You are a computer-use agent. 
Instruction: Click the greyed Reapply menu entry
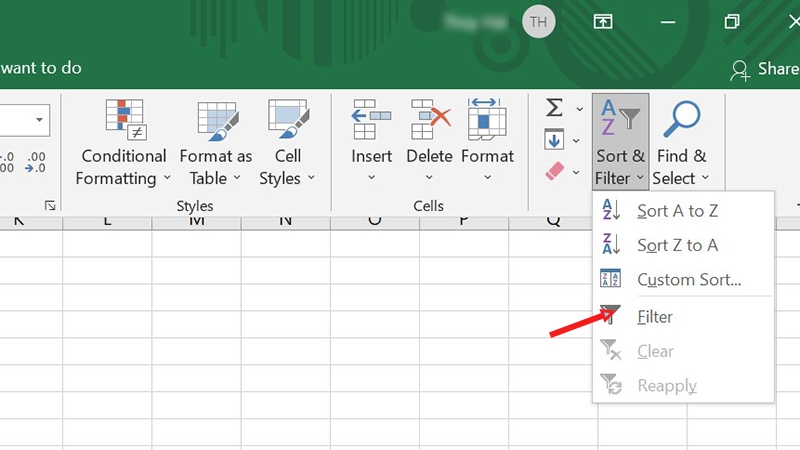pos(683,385)
